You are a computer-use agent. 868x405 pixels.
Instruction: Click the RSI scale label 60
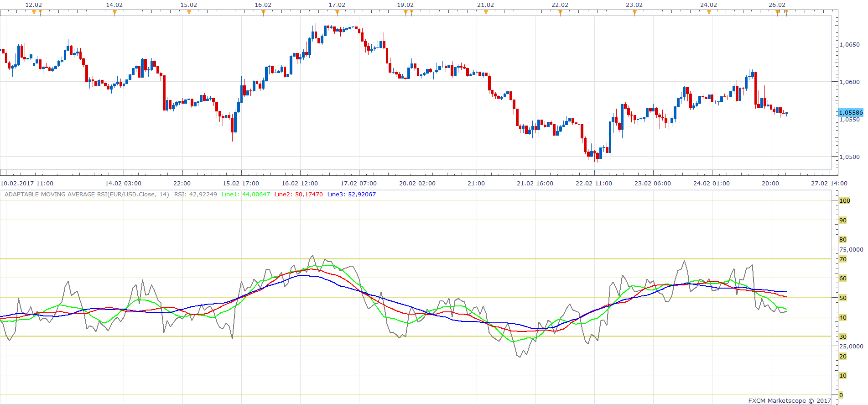pos(843,278)
